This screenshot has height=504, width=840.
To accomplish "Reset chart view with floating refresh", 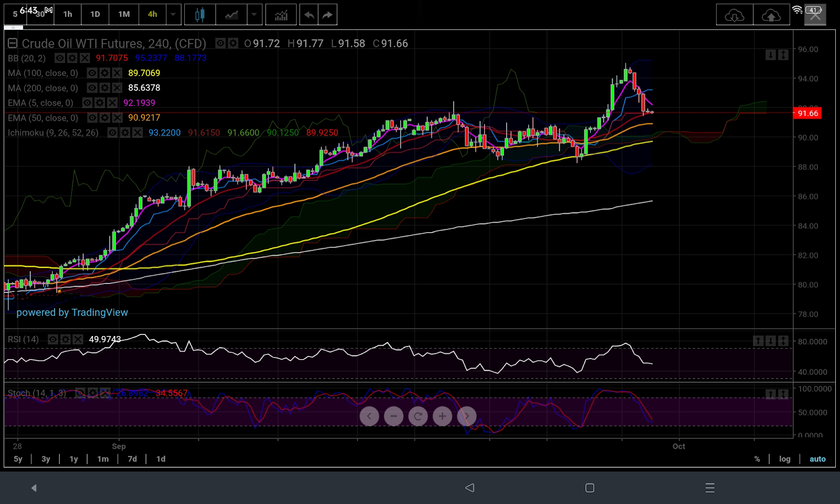I will [x=418, y=416].
